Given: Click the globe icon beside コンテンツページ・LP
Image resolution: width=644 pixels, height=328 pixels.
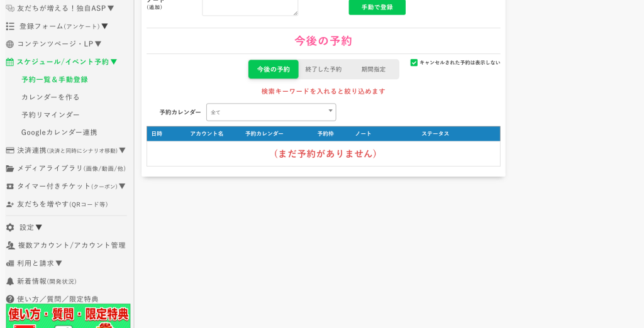Looking at the screenshot, I should click(x=10, y=44).
